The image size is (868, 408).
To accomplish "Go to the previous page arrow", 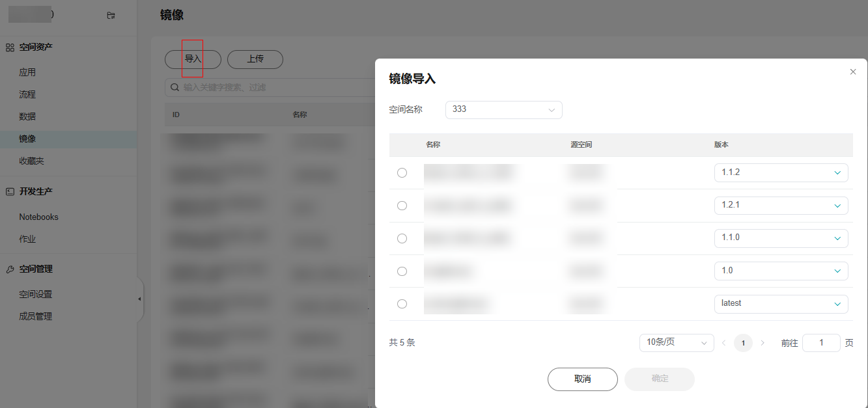I will pos(723,343).
